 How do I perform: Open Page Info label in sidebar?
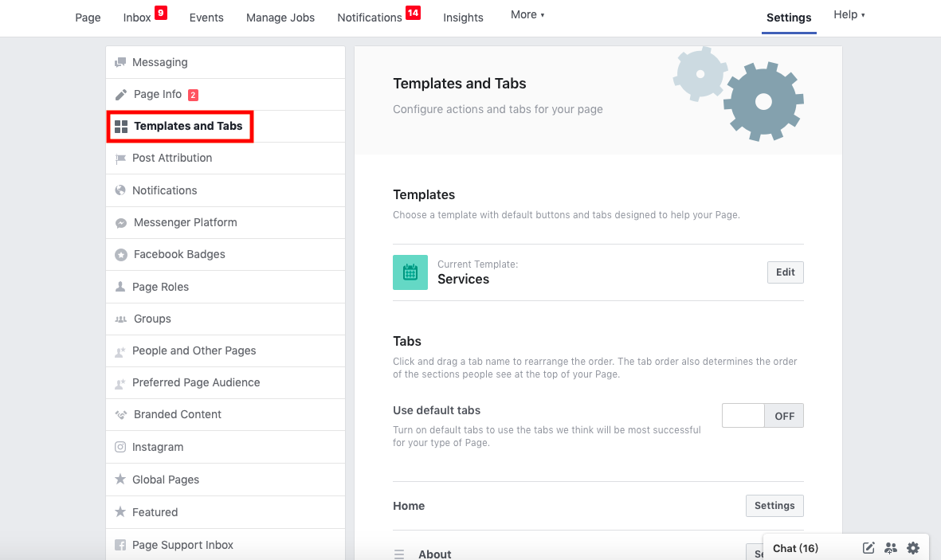coord(158,94)
